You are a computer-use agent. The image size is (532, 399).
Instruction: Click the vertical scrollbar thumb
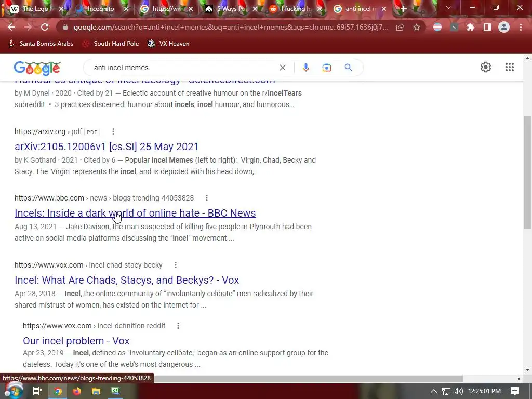(528, 172)
